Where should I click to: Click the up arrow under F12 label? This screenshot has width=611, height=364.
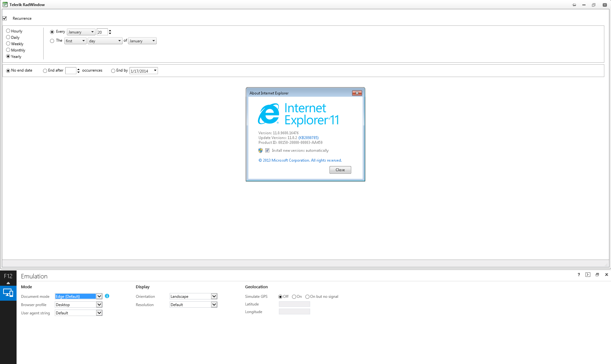click(x=8, y=283)
